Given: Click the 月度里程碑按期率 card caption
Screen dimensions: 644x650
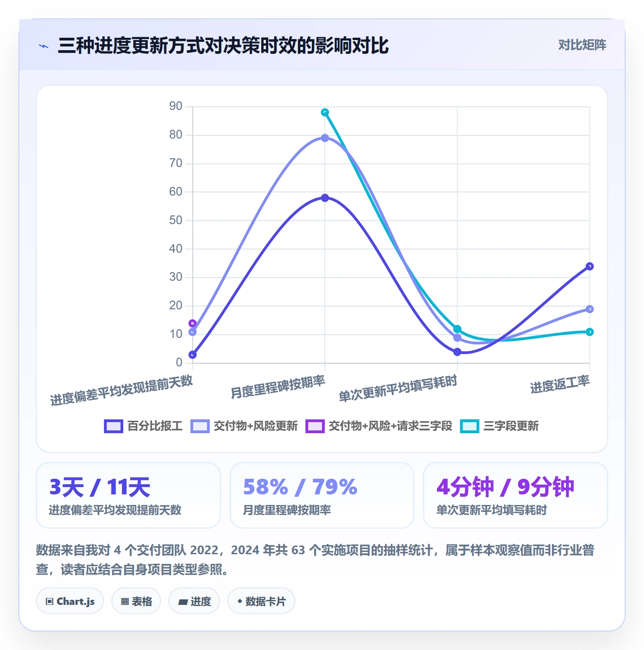Looking at the screenshot, I should [x=287, y=510].
